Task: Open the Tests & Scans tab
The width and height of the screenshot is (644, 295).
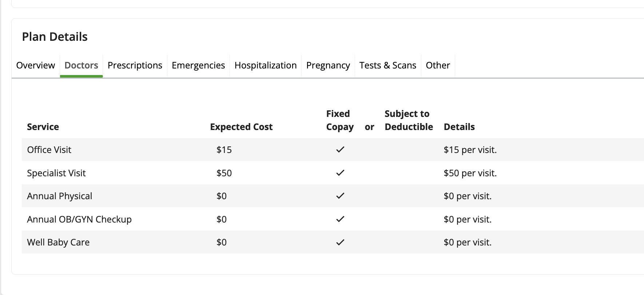Action: point(388,66)
